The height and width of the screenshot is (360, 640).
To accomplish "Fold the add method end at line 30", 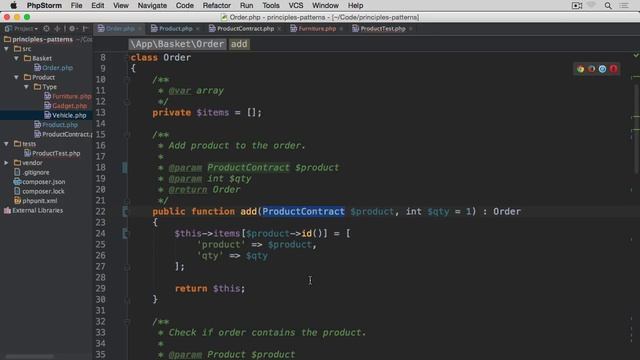I will (127, 300).
